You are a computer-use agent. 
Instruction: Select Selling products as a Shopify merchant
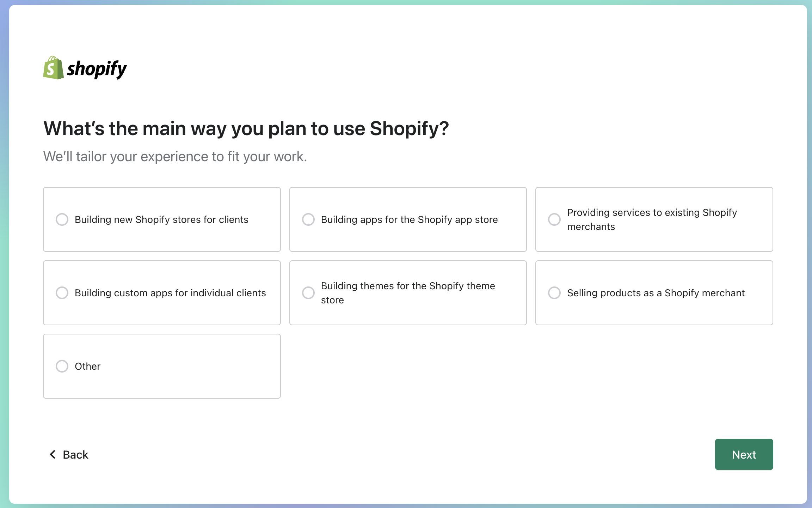point(554,293)
